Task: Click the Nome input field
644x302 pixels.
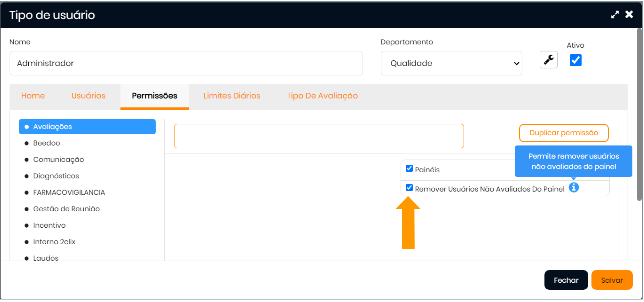Action: [x=186, y=63]
